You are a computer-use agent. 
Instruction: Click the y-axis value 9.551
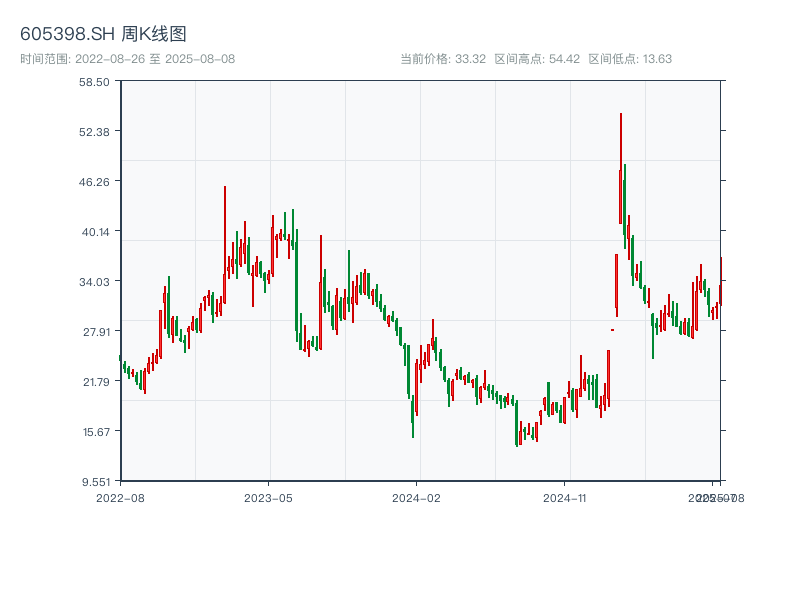(x=96, y=482)
